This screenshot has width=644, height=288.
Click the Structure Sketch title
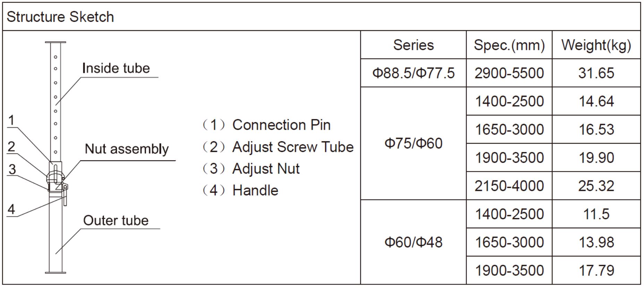tap(60, 17)
